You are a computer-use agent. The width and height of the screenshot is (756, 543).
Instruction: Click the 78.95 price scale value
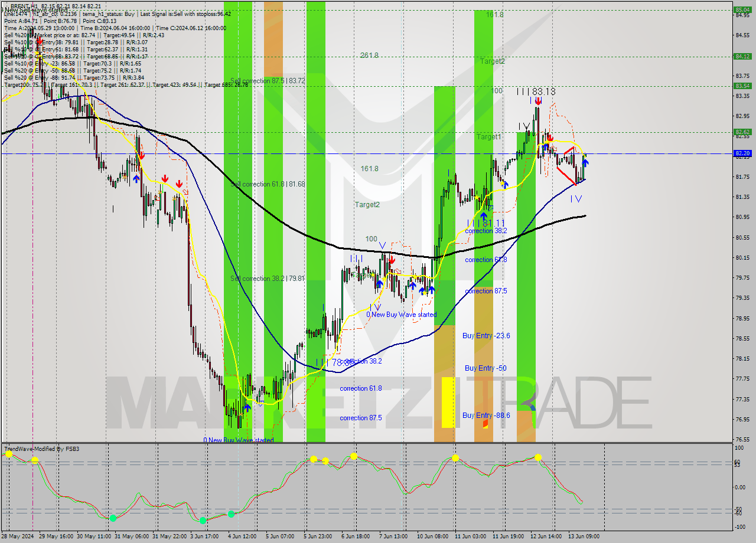743,318
